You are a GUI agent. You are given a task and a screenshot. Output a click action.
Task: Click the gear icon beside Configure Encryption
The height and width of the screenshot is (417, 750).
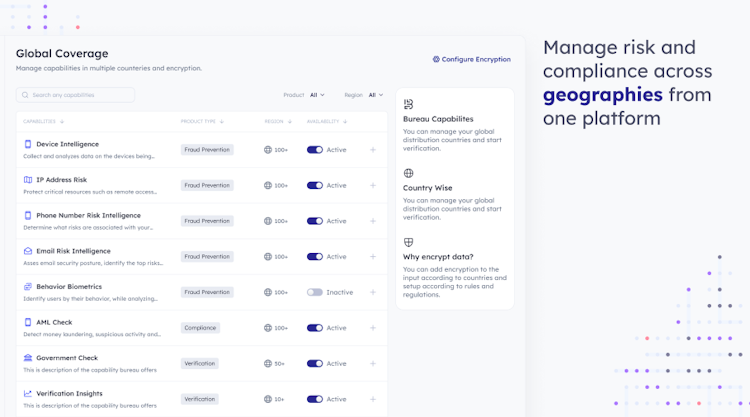pyautogui.click(x=436, y=59)
